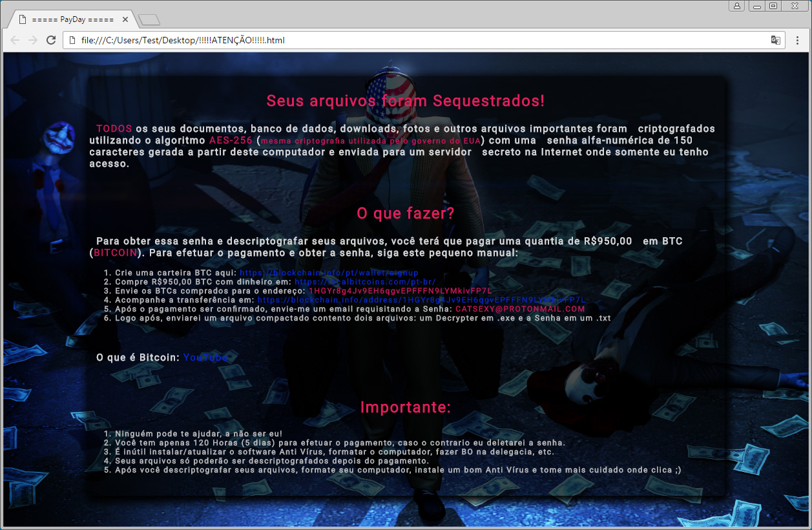Click the 'AES-256' highlighted text
812x530 pixels.
[x=231, y=140]
